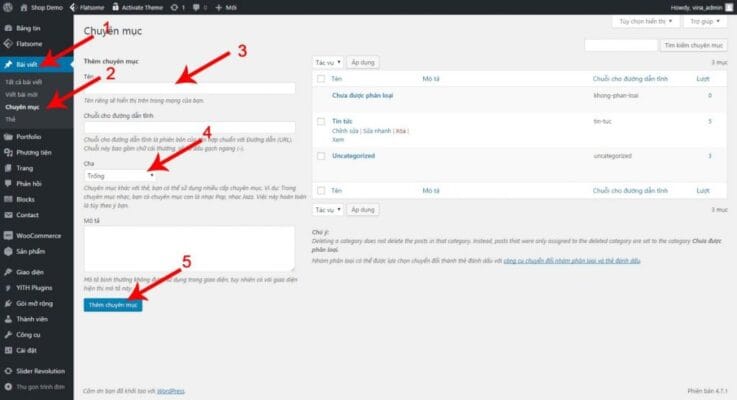Image resolution: width=737 pixels, height=400 pixels.
Task: Open the category-to-tag converter link
Action: (x=572, y=260)
